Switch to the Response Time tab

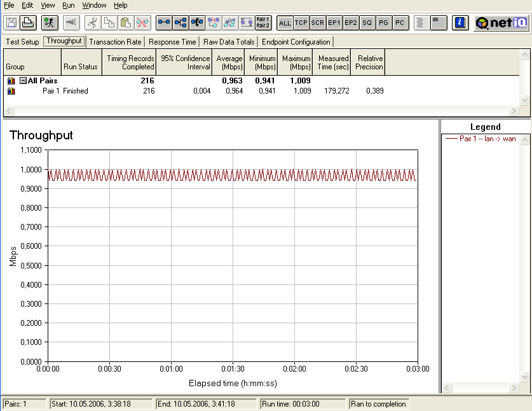(x=172, y=42)
